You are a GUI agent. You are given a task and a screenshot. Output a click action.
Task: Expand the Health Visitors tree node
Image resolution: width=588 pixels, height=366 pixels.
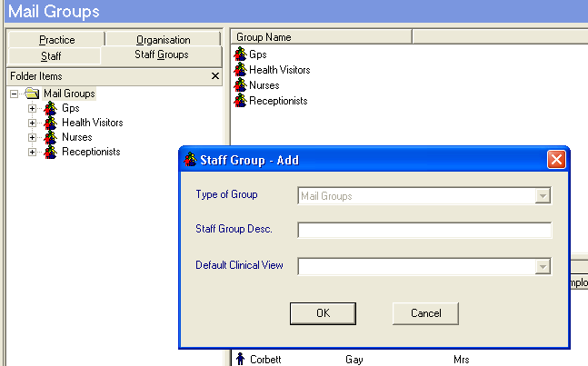pos(32,123)
